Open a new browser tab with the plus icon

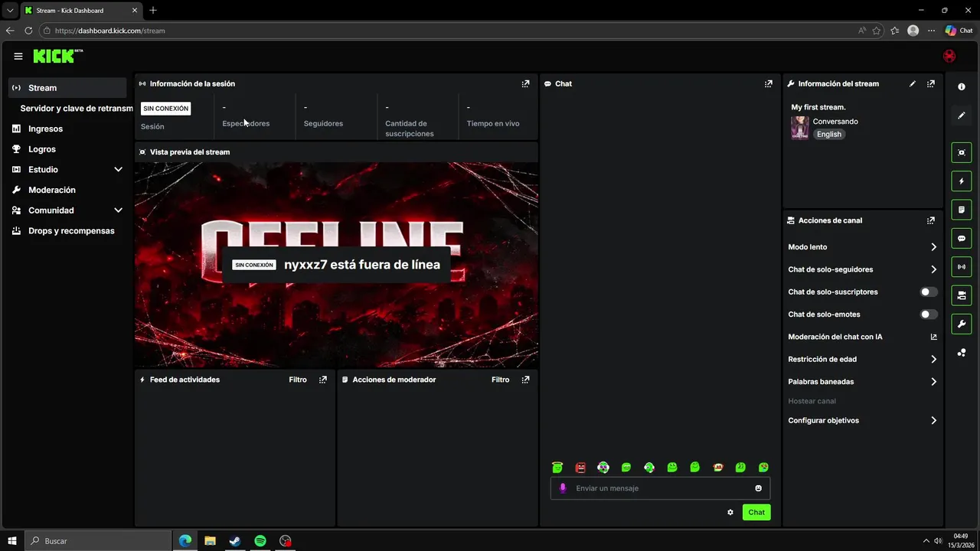(153, 10)
